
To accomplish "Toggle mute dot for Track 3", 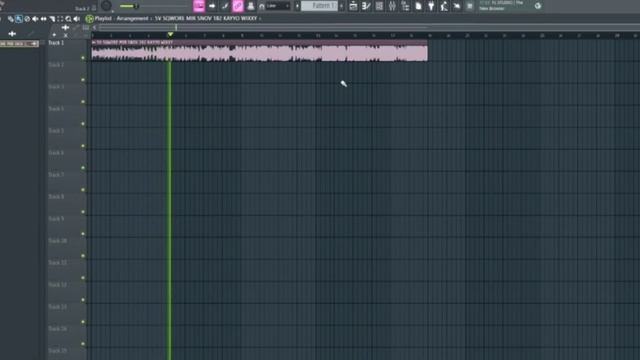I will tap(83, 102).
